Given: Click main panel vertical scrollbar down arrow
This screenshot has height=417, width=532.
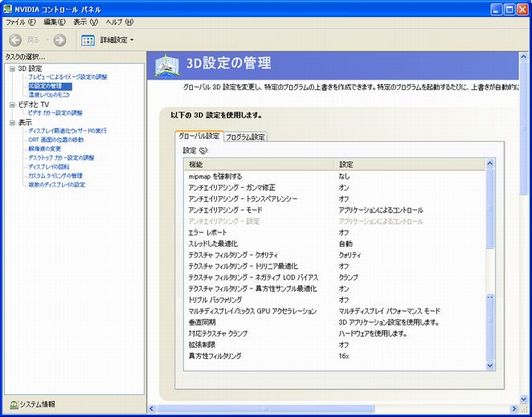Looking at the screenshot, I should pos(524,399).
